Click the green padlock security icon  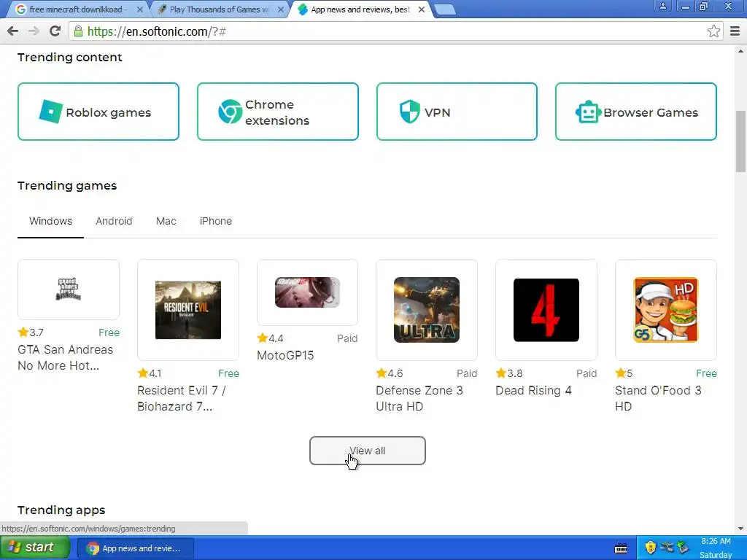78,31
